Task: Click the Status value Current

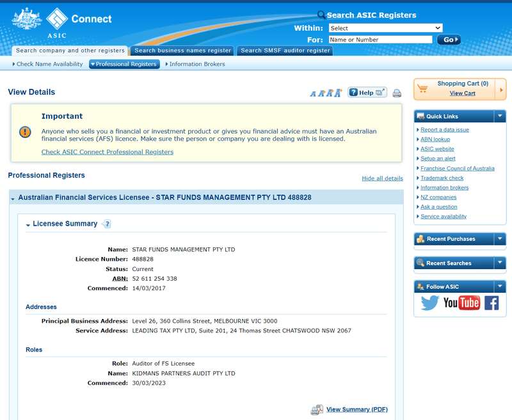Action: coord(143,269)
